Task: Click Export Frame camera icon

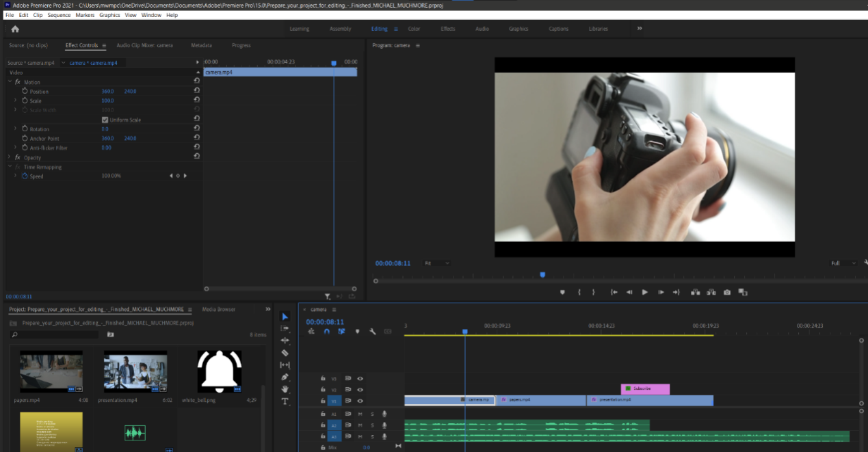Action: [x=726, y=292]
